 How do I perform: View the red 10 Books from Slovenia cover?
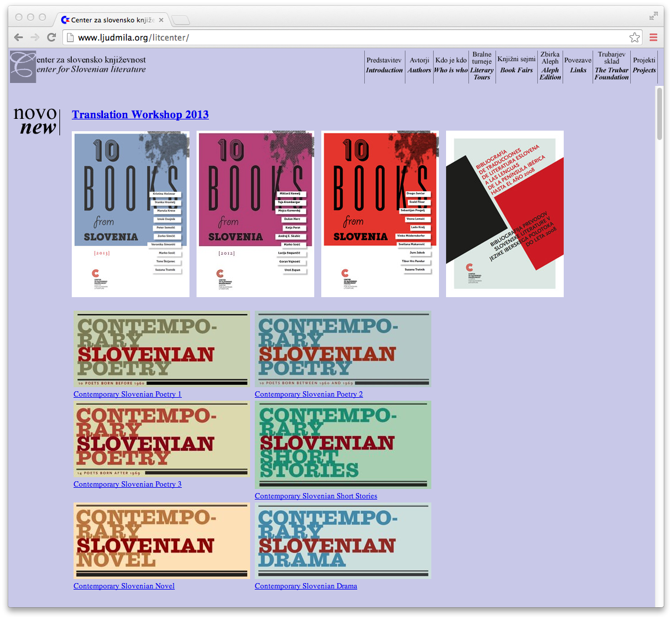[380, 214]
